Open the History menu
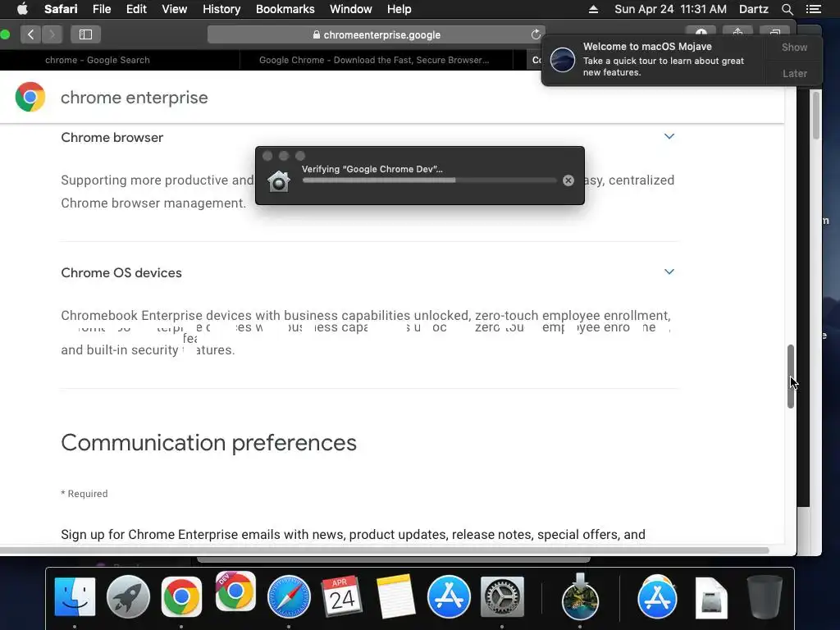The height and width of the screenshot is (630, 840). [221, 9]
